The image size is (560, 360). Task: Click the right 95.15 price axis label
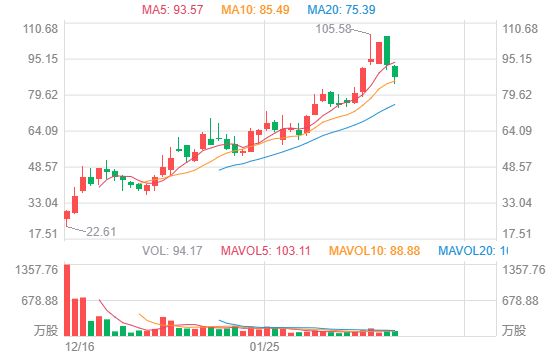(517, 59)
